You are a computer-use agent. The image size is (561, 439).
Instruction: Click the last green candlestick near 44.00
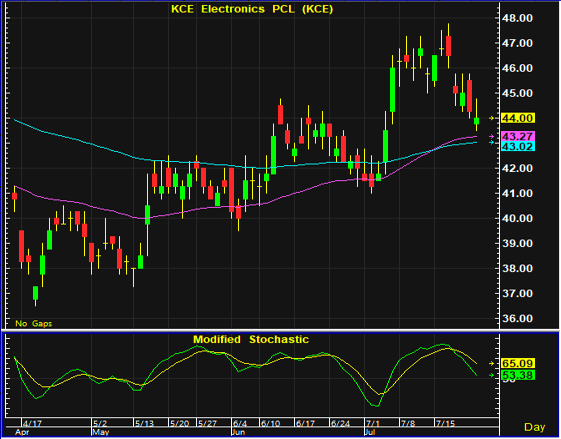pyautogui.click(x=477, y=121)
